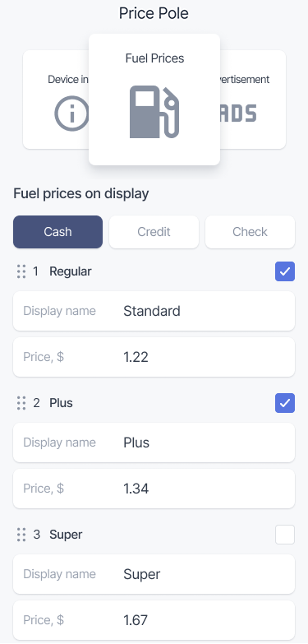The height and width of the screenshot is (644, 308).
Task: Edit the Standard display name field
Action: click(154, 311)
